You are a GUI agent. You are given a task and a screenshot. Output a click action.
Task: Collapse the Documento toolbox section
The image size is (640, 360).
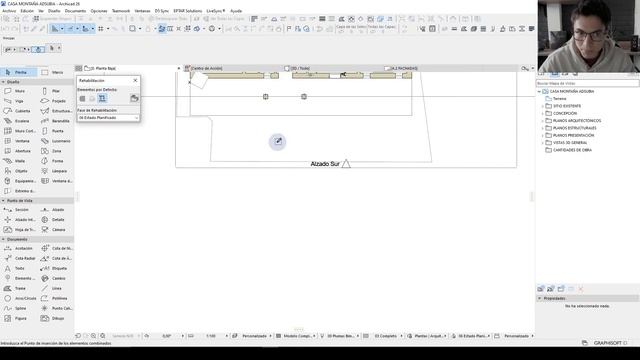[x=3, y=239]
